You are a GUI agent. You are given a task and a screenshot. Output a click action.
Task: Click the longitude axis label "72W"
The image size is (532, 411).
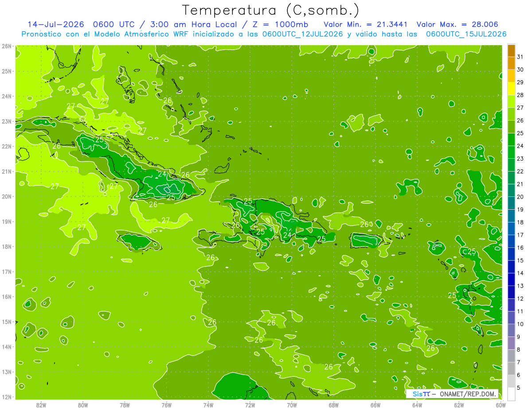[250, 404]
